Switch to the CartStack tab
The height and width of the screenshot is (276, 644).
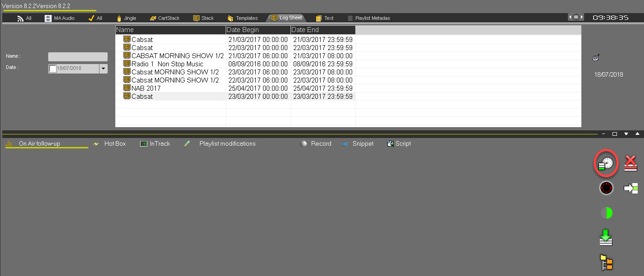[x=164, y=18]
